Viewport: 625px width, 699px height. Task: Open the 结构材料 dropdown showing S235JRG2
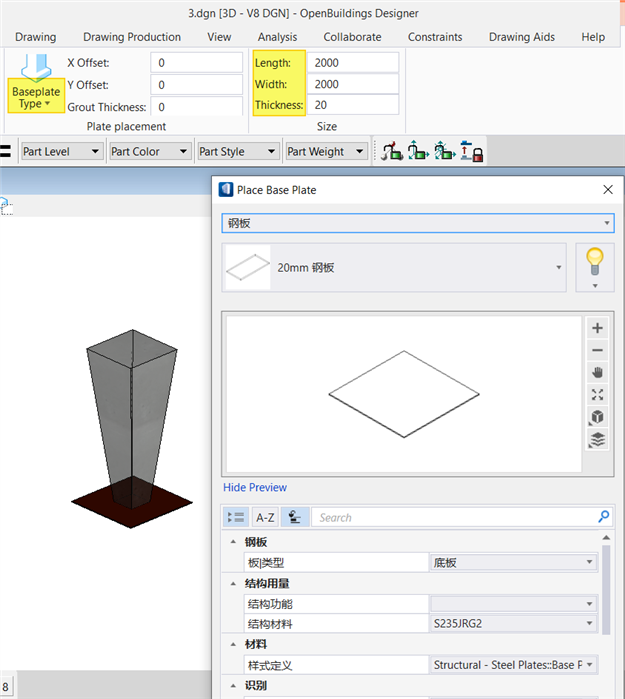click(513, 624)
